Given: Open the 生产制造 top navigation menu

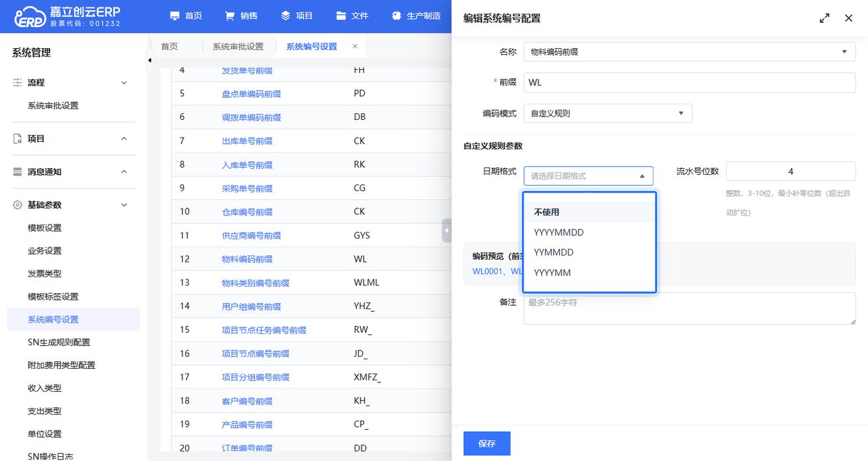Looking at the screenshot, I should pos(416,16).
